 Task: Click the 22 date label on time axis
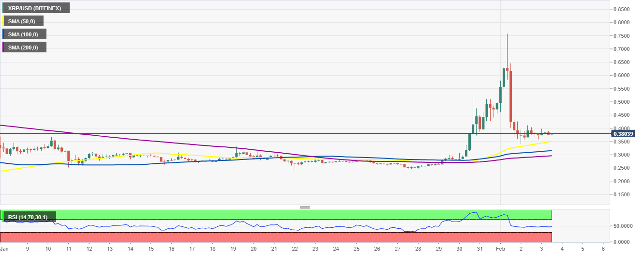(295, 249)
